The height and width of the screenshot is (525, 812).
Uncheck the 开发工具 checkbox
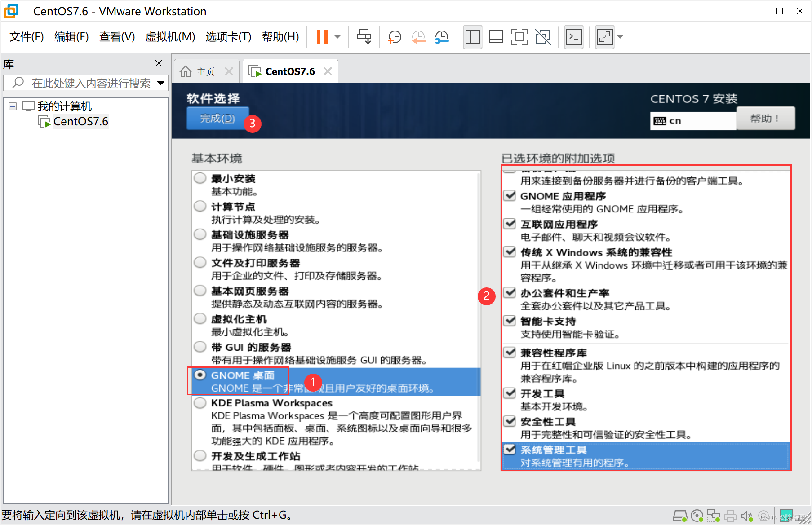[510, 393]
